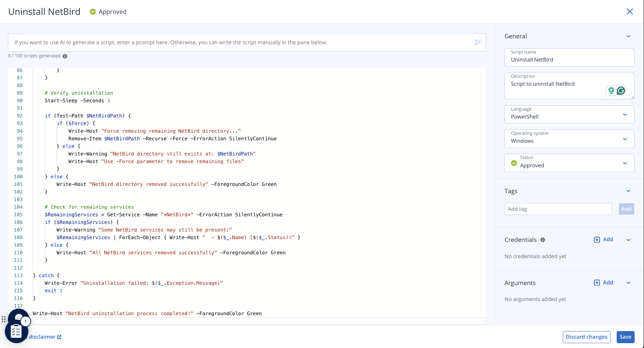Expand the Tags section chevron

[628, 191]
